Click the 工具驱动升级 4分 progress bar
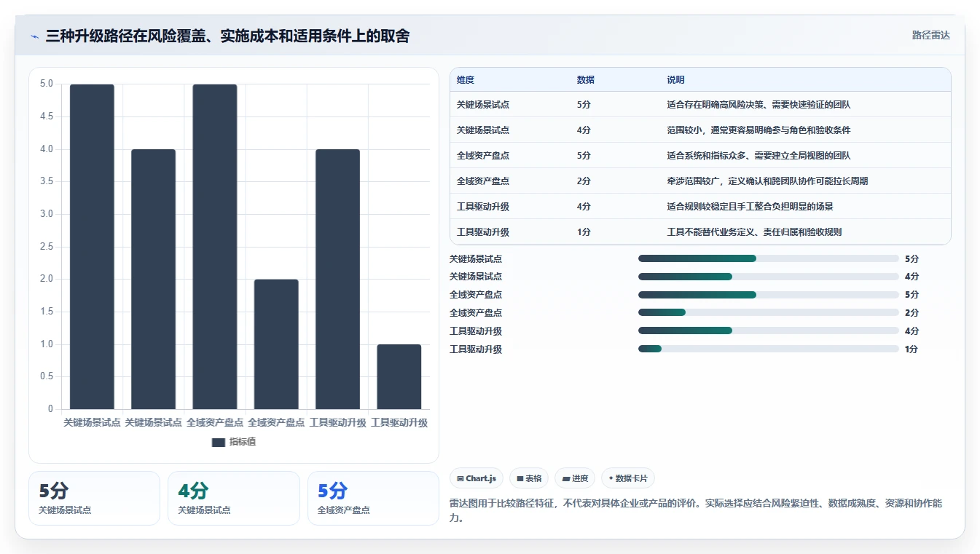This screenshot has width=980, height=554. click(x=769, y=331)
